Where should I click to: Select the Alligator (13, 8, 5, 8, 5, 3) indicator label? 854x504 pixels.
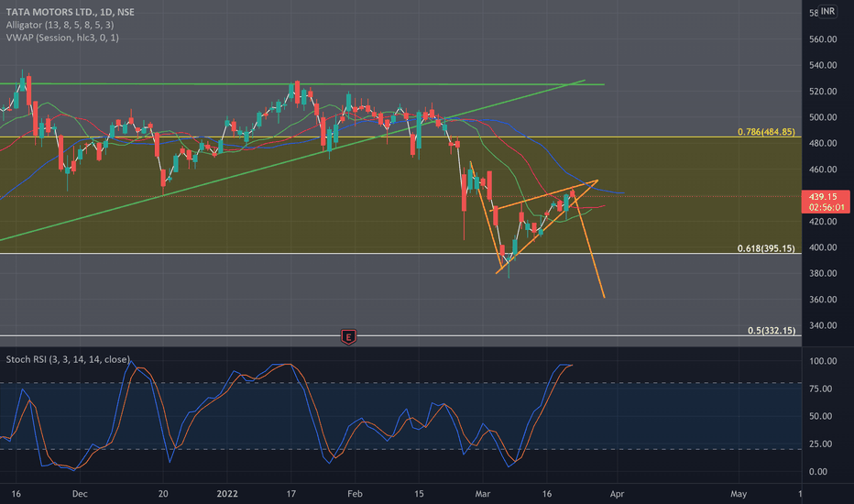click(x=60, y=25)
